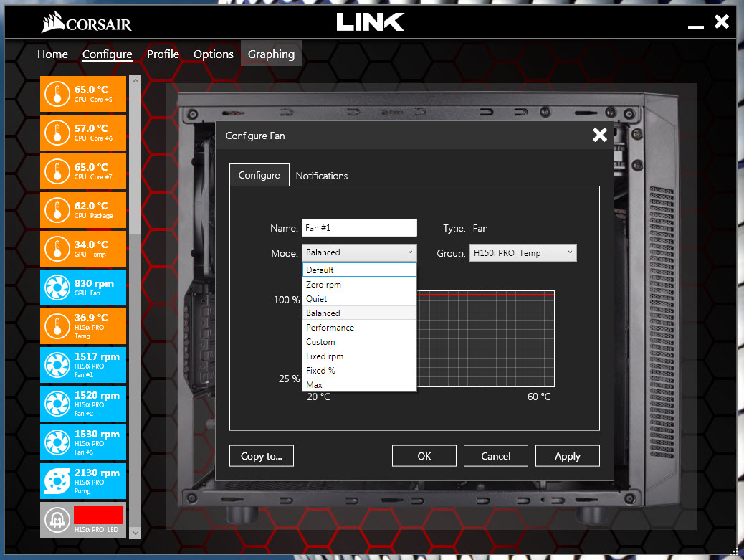The width and height of the screenshot is (744, 560).
Task: Click the 2130 rpm Pump reading
Action: coord(97,473)
